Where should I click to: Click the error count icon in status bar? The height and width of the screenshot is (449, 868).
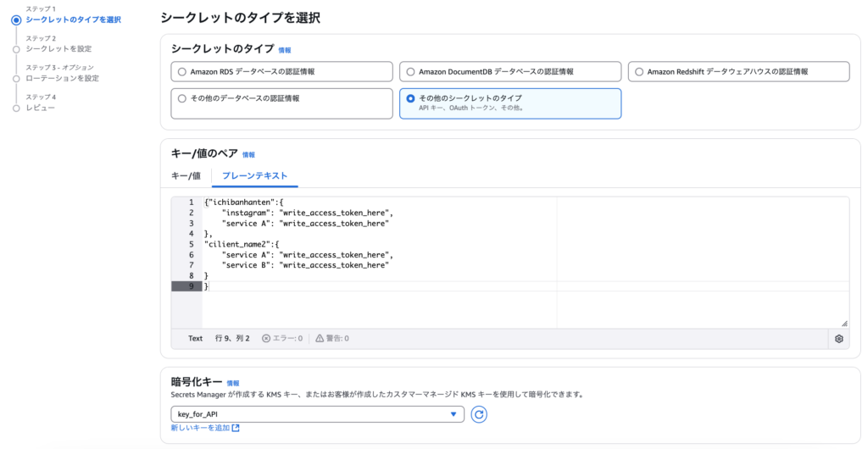coord(265,338)
